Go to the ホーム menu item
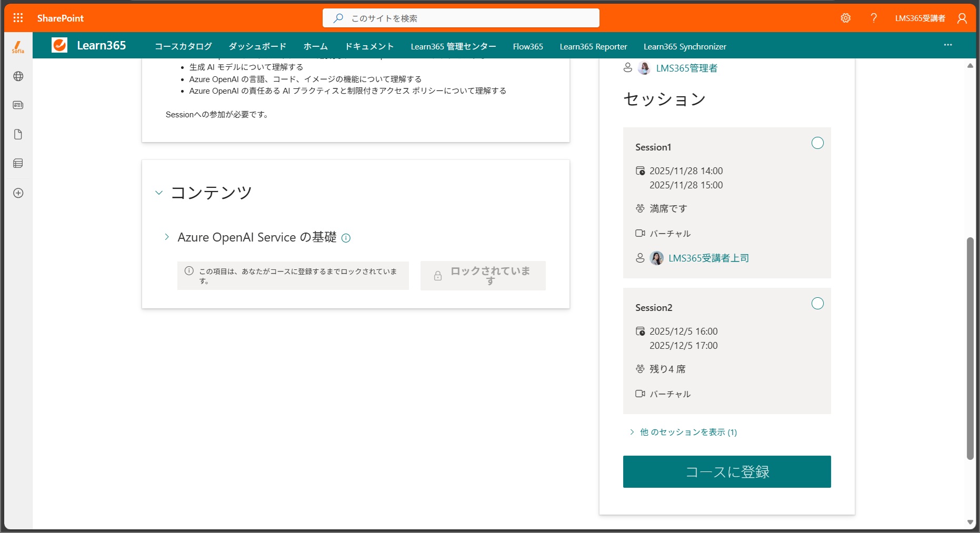980x533 pixels. click(x=315, y=46)
